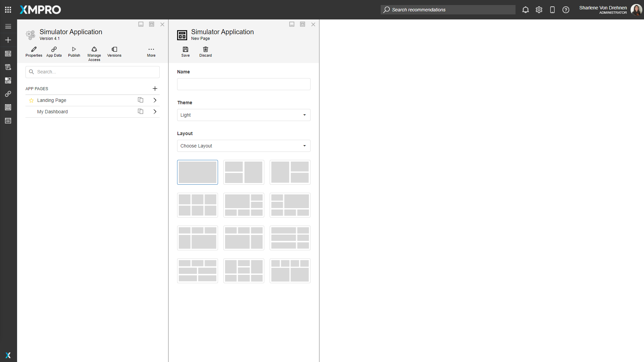Expand the Landing Page chevron
Image resolution: width=644 pixels, height=362 pixels.
pos(155,100)
